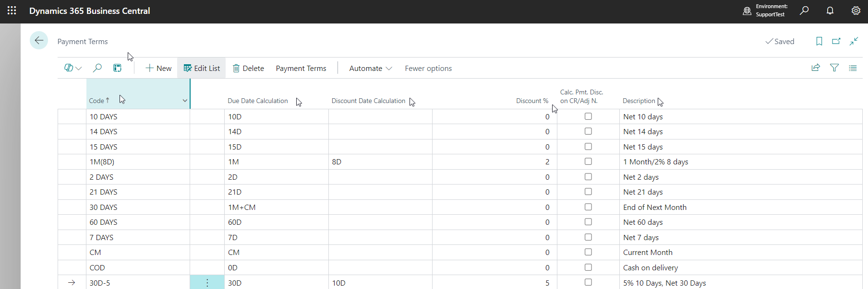Click the New button
The height and width of the screenshot is (289, 868).
pyautogui.click(x=158, y=69)
